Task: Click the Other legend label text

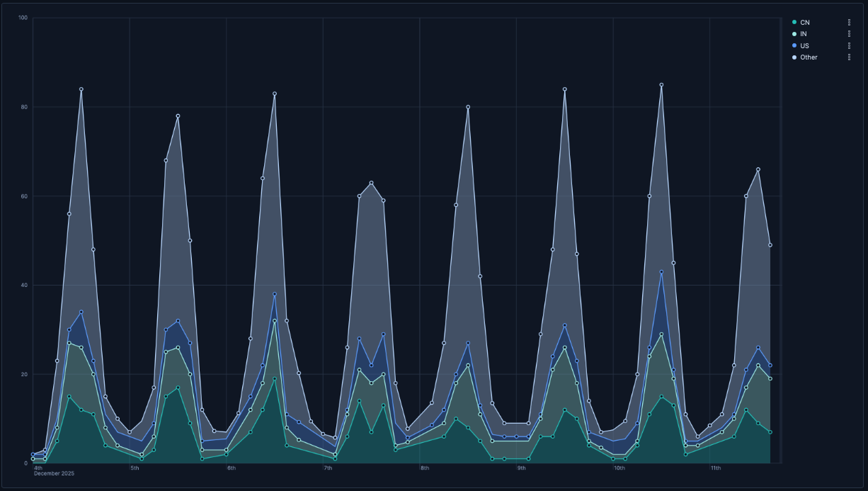Action: (809, 57)
